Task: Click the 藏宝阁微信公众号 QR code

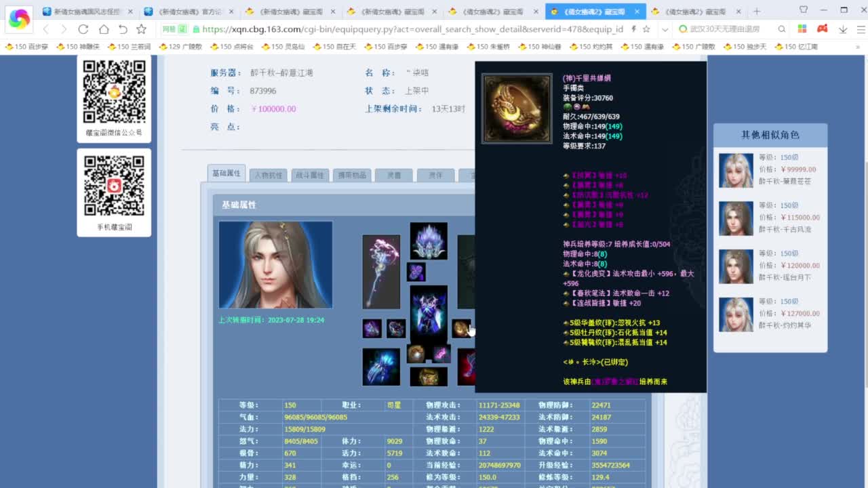Action: click(114, 91)
